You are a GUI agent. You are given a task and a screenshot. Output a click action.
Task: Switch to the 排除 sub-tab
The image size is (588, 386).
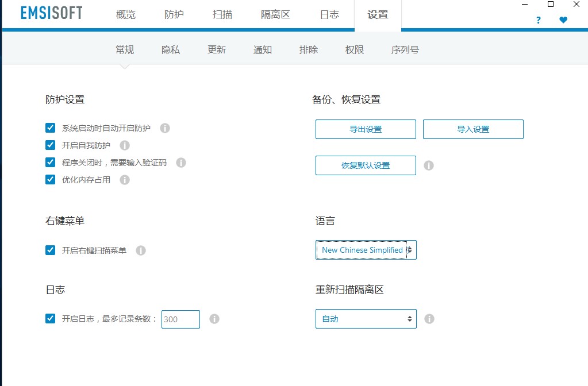pyautogui.click(x=309, y=50)
